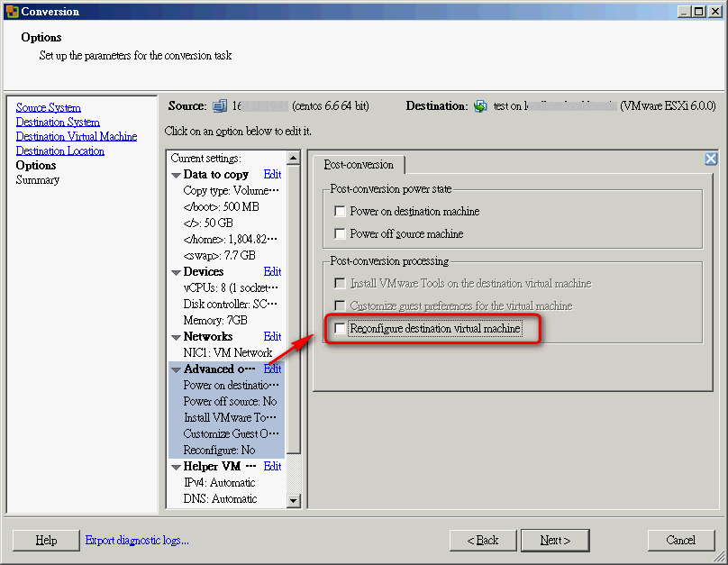
Task: Go to Source System step
Action: pyautogui.click(x=49, y=108)
